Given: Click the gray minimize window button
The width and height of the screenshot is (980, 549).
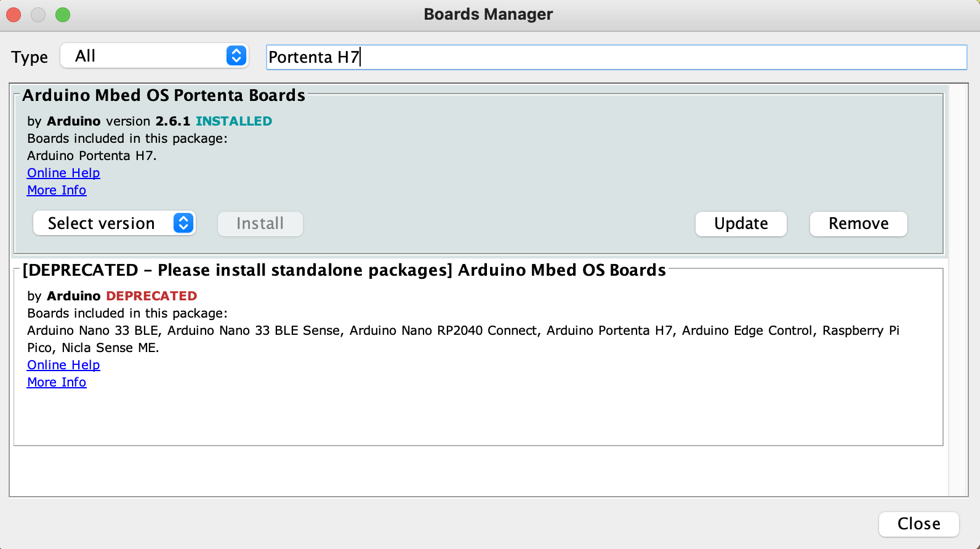Looking at the screenshot, I should [x=38, y=15].
